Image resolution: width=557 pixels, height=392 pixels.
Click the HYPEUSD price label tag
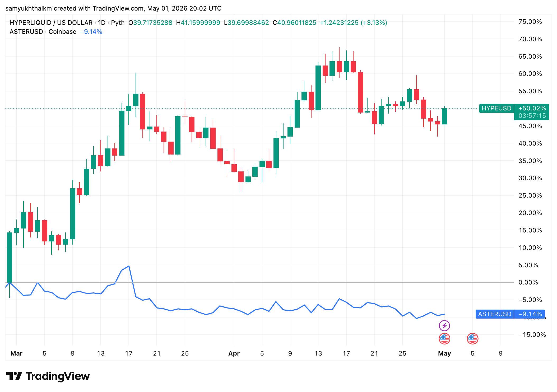pos(496,108)
